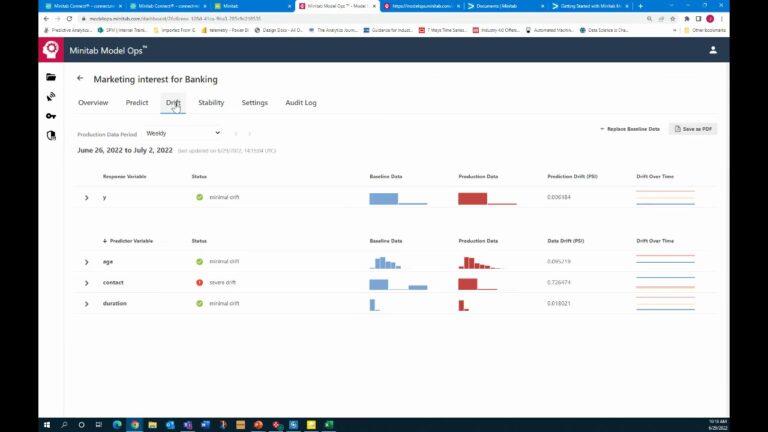Open the bookmarks overflow chevron
Image resolution: width=768 pixels, height=432 pixels.
674,30
